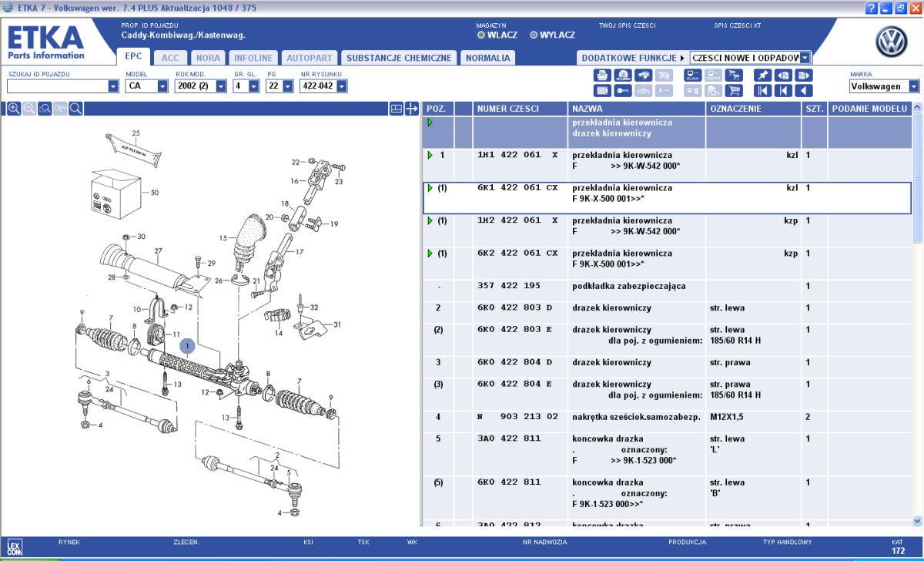Click the Szukaj ID Pojazdu input field
Viewport: 924px width, 561px height.
[x=58, y=86]
